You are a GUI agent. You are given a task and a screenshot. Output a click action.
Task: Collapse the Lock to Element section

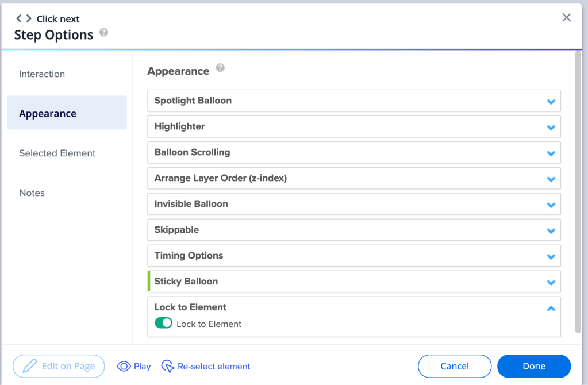pyautogui.click(x=551, y=309)
